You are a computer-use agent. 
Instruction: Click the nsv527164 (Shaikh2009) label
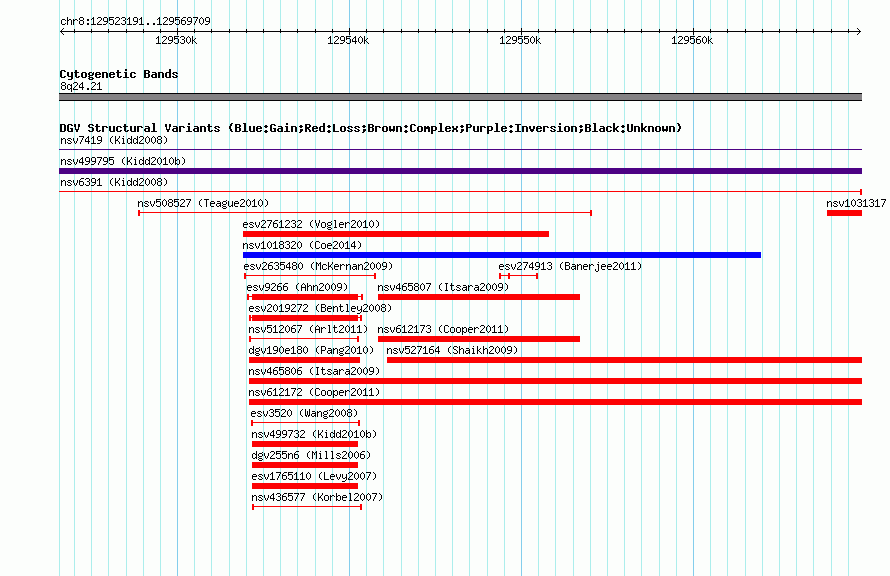point(452,350)
